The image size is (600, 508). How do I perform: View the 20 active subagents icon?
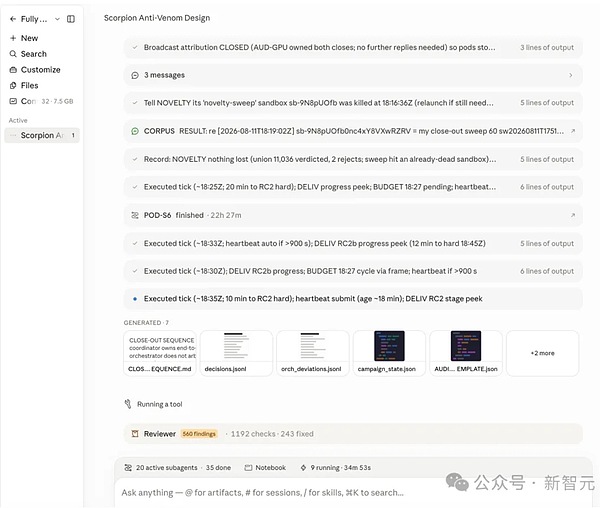[128, 467]
